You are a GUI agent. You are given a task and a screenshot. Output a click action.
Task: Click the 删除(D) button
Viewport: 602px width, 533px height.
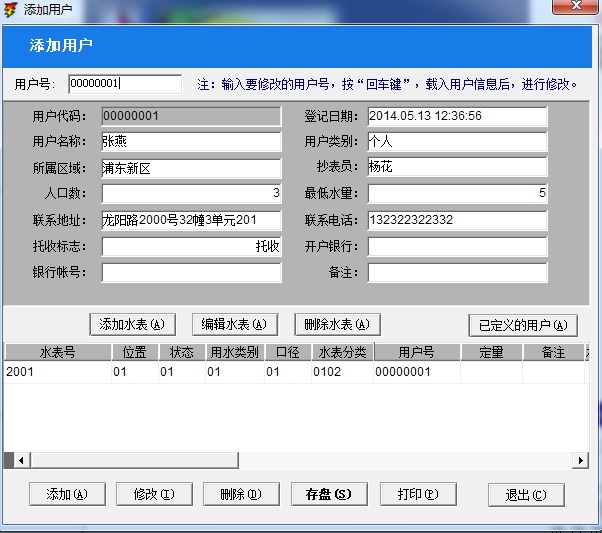pos(241,494)
